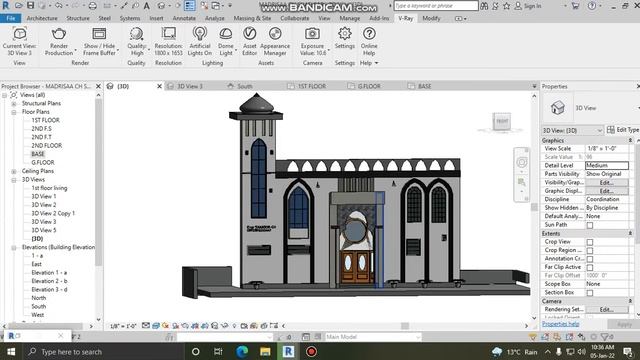Collapse the 3D Views node
This screenshot has width=640, height=360.
pos(14,180)
